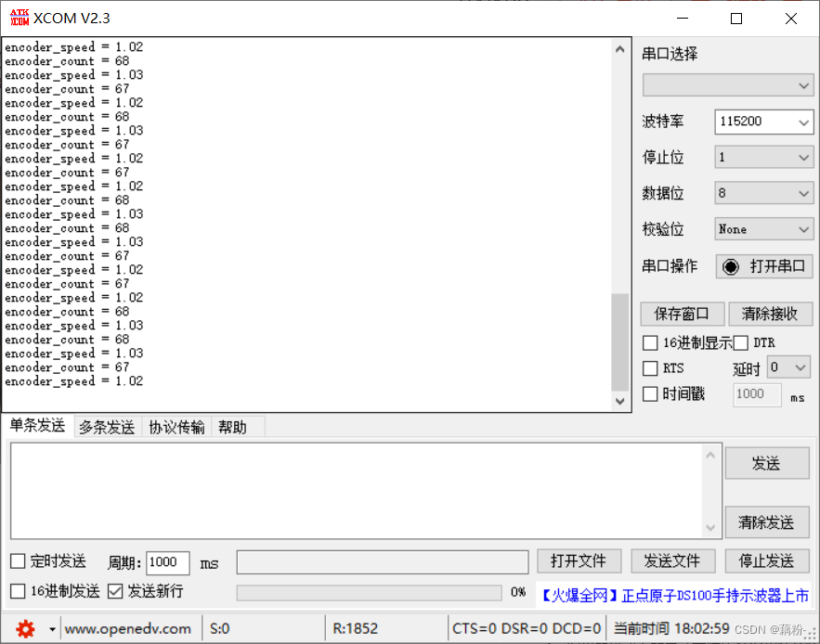Open the 正点原子DS100 advertisement link
The height and width of the screenshot is (644, 820).
(x=674, y=596)
